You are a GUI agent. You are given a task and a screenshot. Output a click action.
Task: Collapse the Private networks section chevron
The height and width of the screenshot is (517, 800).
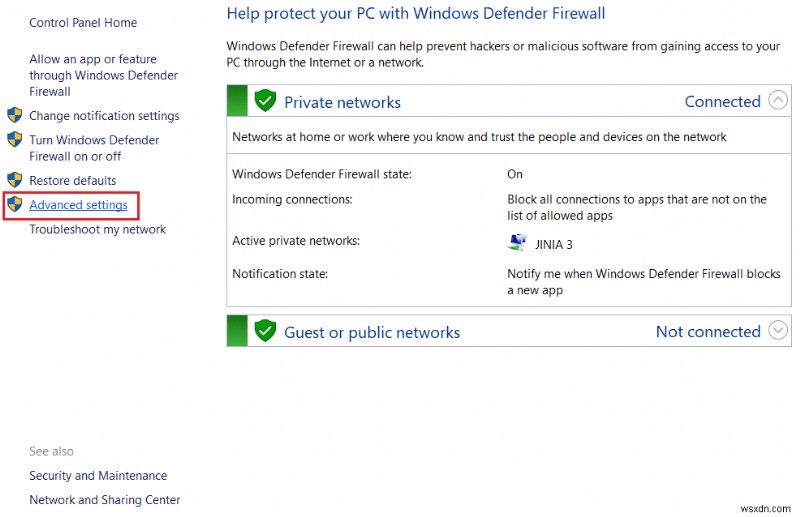point(778,101)
